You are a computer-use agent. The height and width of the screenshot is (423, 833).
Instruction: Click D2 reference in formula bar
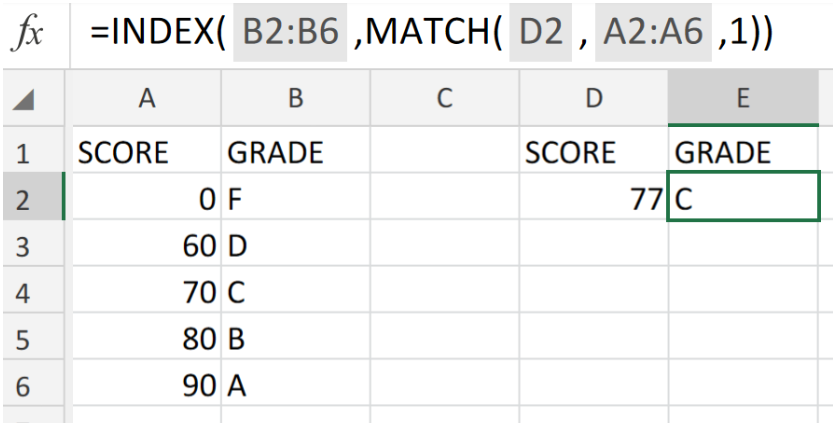click(540, 32)
